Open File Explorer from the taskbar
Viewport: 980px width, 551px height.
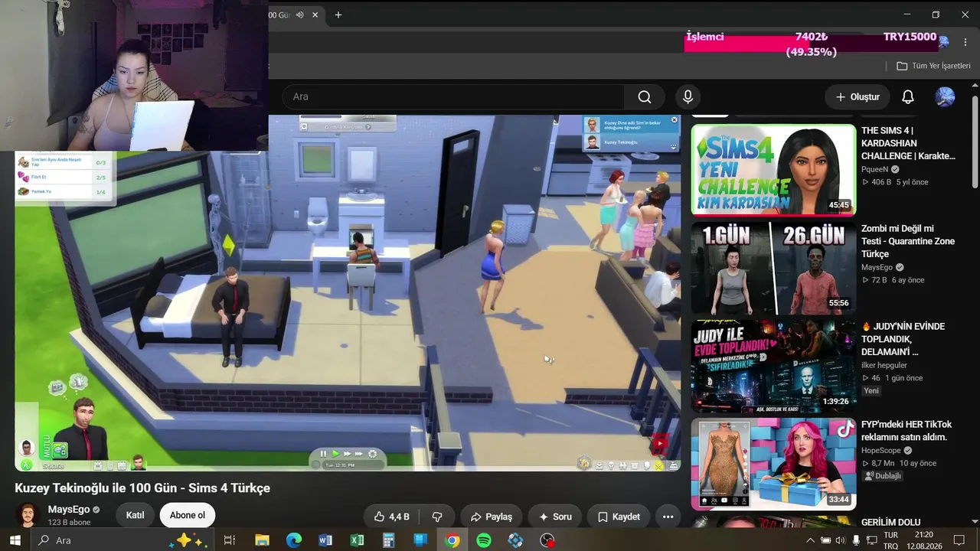coord(262,540)
